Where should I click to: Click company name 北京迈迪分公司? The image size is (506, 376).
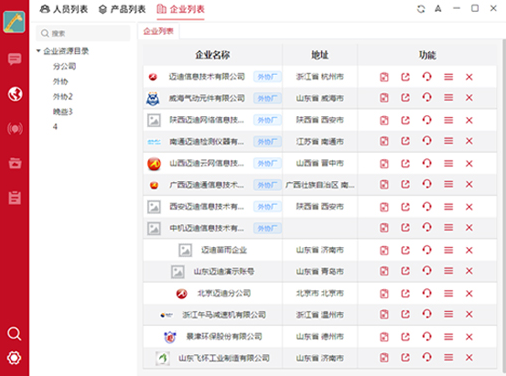224,293
